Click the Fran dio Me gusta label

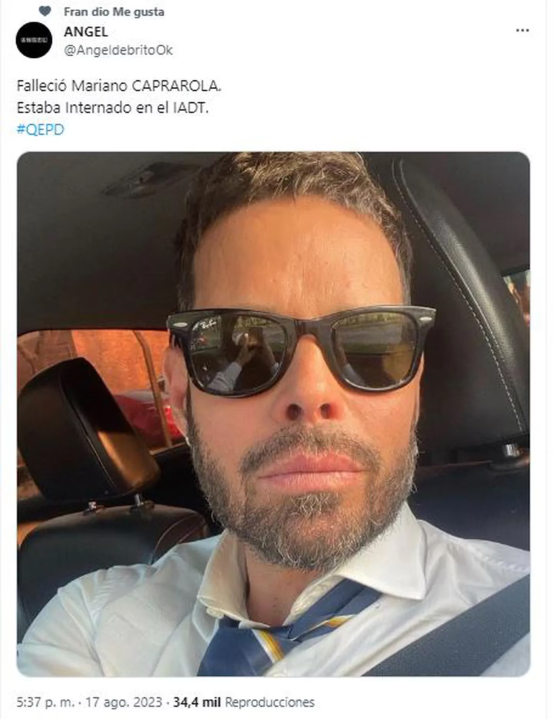pos(114,12)
